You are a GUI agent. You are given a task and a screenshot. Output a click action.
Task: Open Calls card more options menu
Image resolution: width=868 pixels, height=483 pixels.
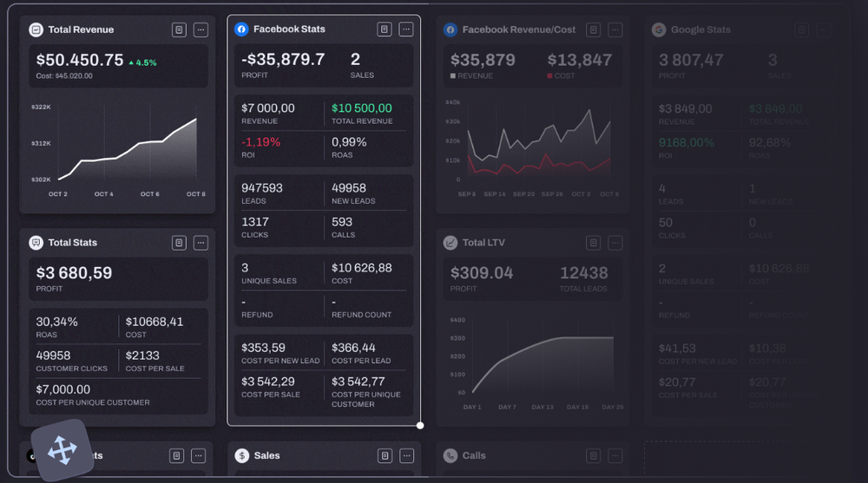tap(615, 456)
